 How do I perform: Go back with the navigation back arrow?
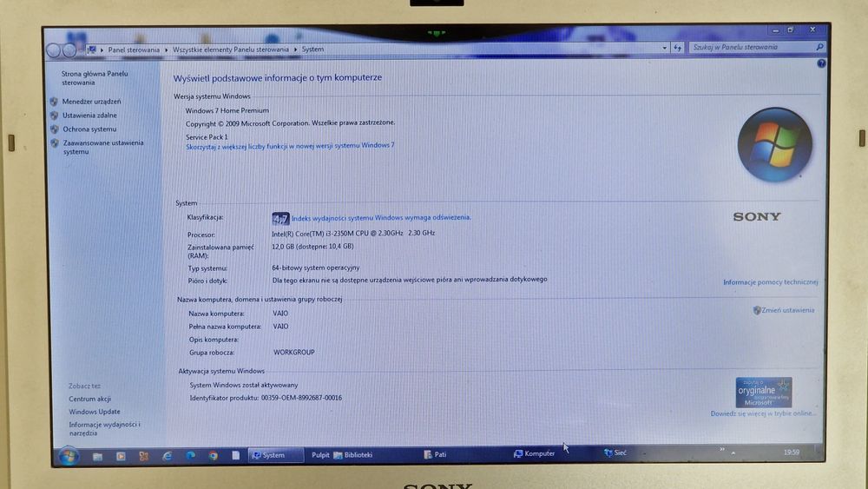coord(54,50)
